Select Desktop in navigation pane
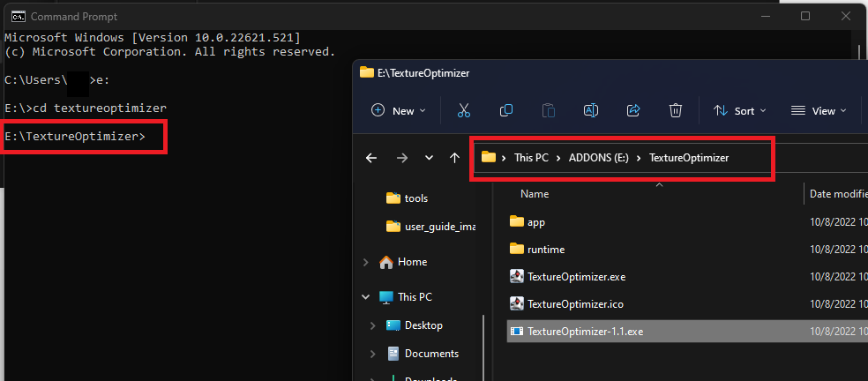The image size is (868, 381). tap(423, 325)
